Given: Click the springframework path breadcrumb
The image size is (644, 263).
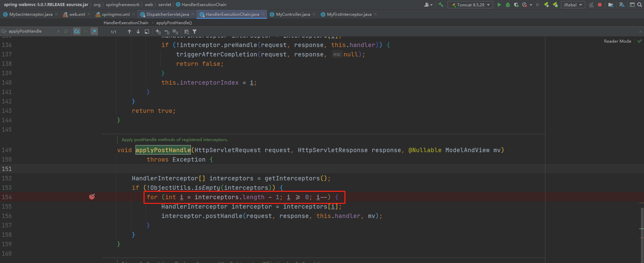Looking at the screenshot, I should point(123,5).
